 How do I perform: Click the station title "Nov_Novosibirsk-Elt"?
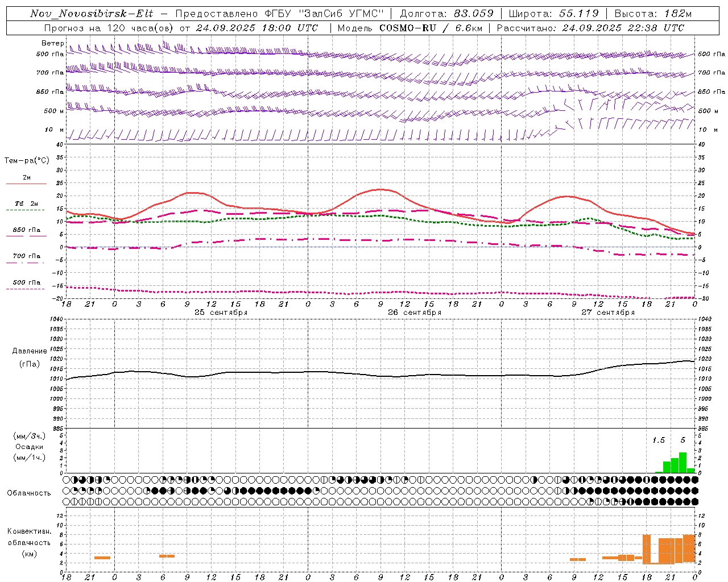(x=91, y=14)
